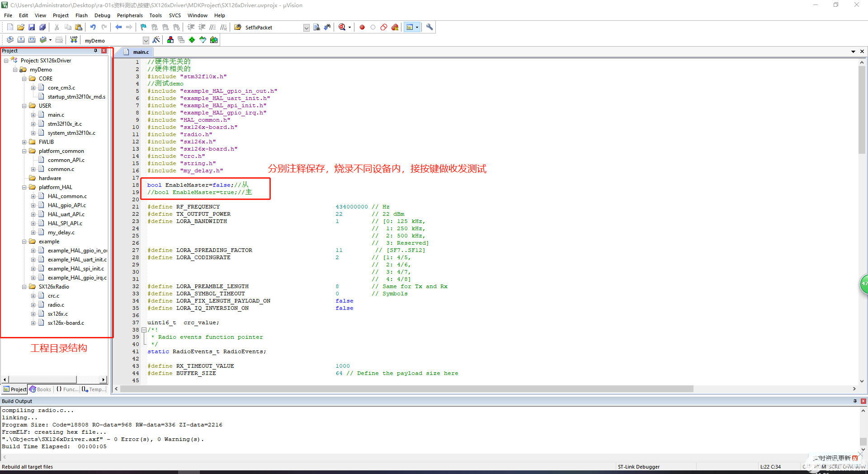868x474 pixels.
Task: Select sx126x-board.c file
Action: click(66, 323)
